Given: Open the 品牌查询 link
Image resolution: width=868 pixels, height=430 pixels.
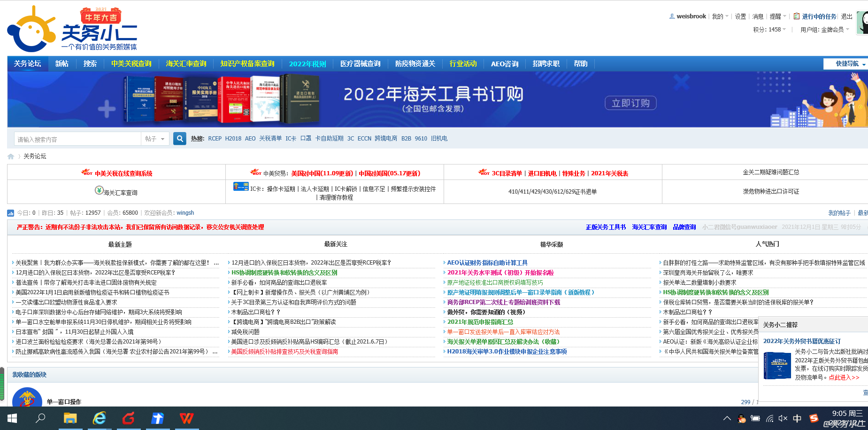Looking at the screenshot, I should [x=684, y=227].
